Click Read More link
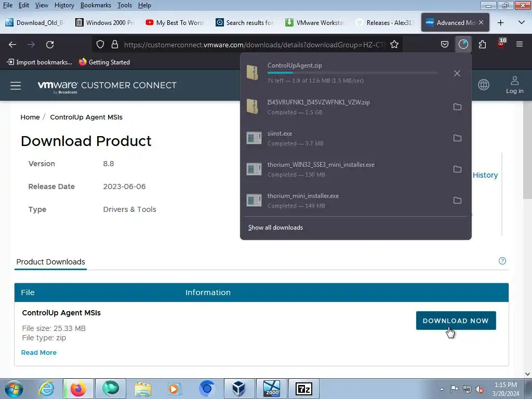This screenshot has height=399, width=532. (38, 353)
